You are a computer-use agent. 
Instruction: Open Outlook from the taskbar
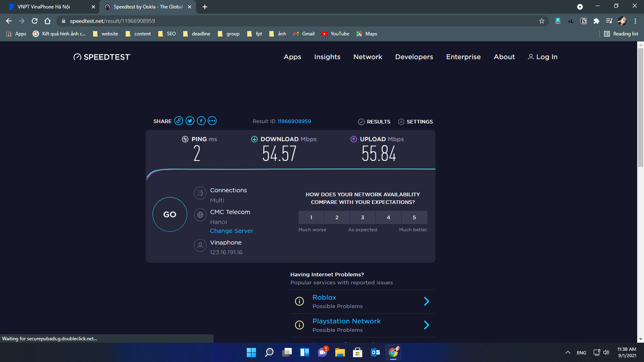coord(376,353)
